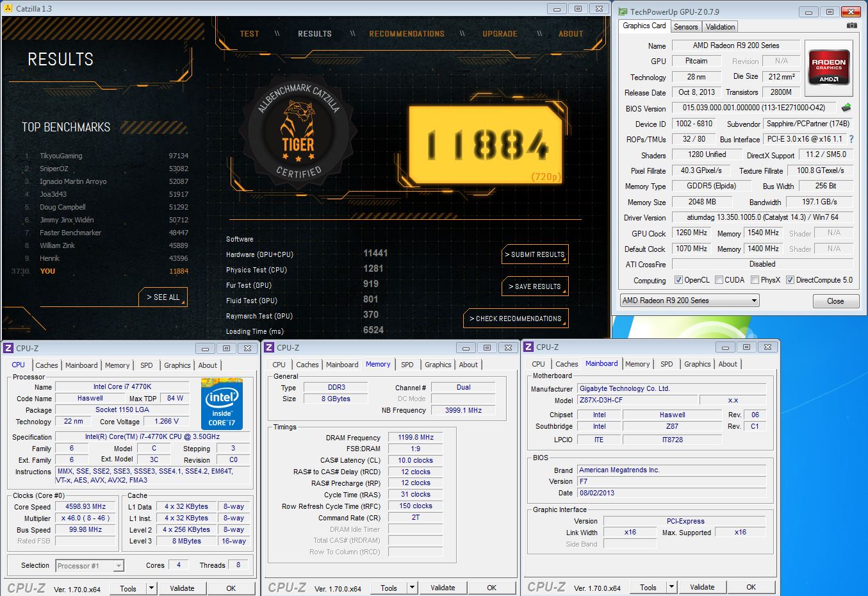Click the Hardware (GPU+CPU) result row
Viewport: 868px width, 596px height.
coord(307,254)
